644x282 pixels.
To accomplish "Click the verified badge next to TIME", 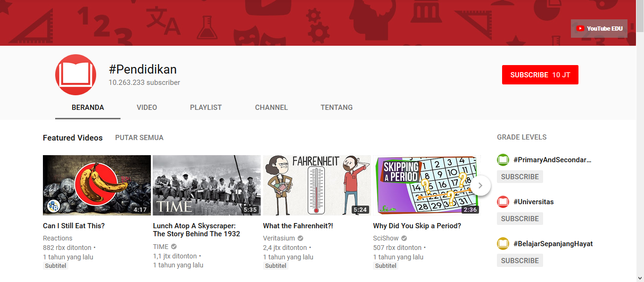I will tap(173, 246).
